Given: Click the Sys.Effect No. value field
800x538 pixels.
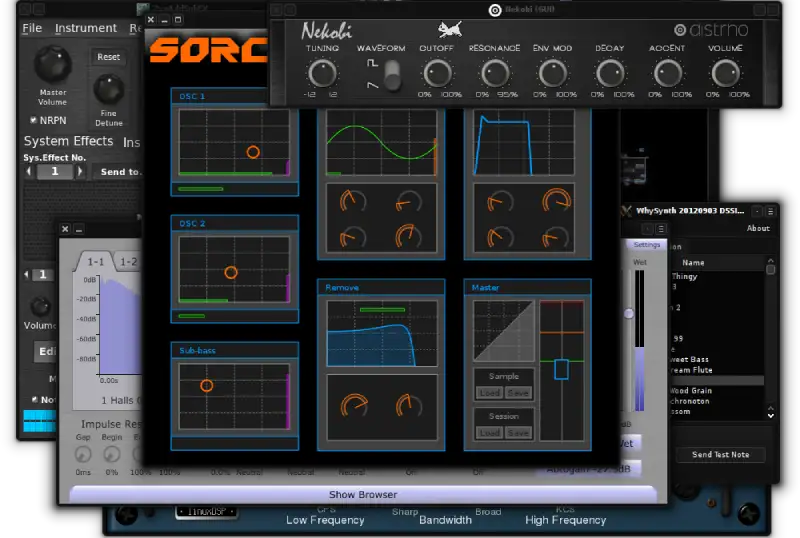Looking at the screenshot, I should point(55,172).
